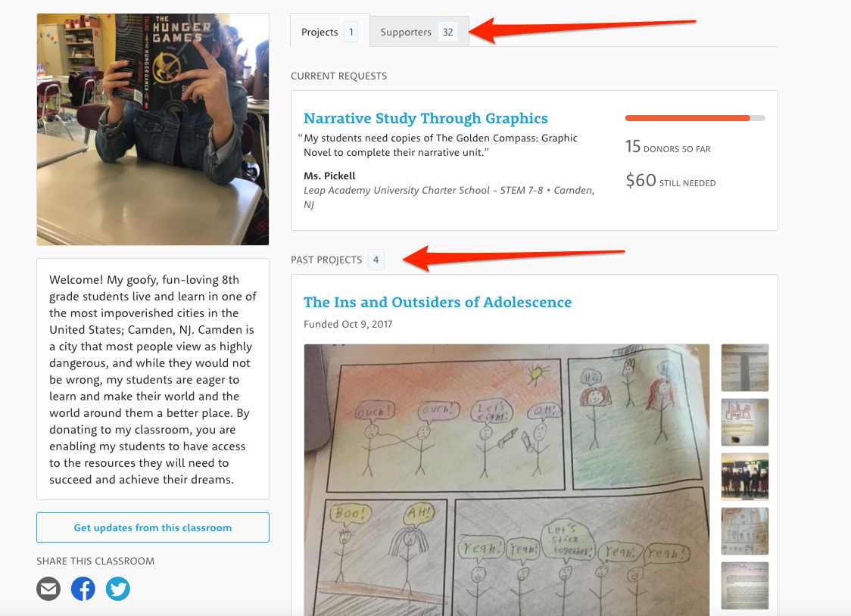Click Get updates from this classroom
The height and width of the screenshot is (616, 851).
coord(152,527)
